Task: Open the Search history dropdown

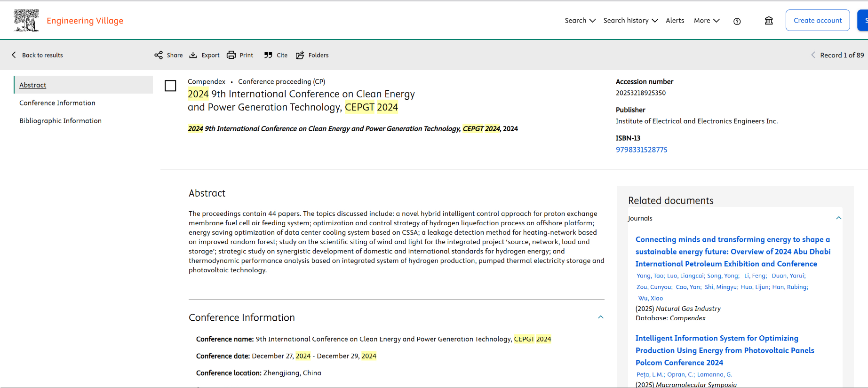Action: [631, 21]
